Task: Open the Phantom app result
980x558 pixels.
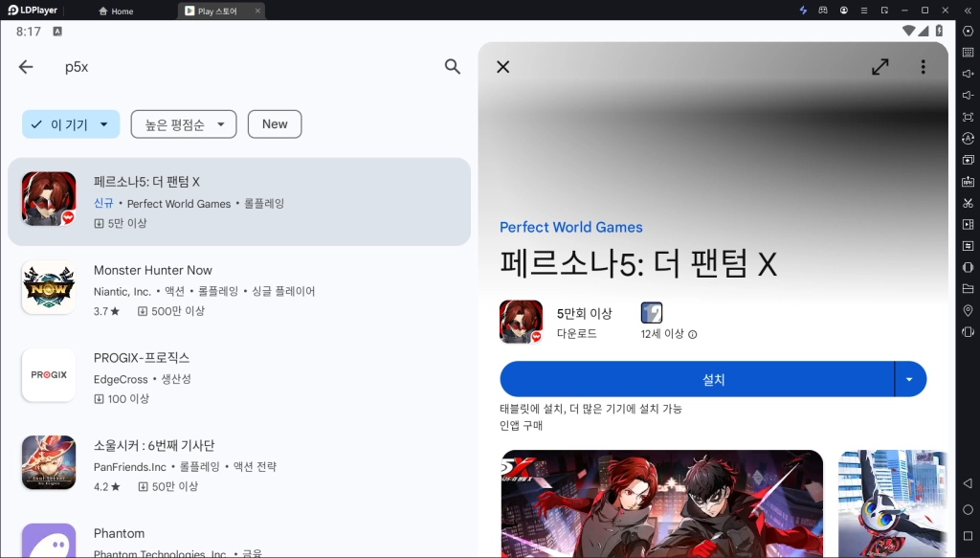Action: (x=238, y=536)
